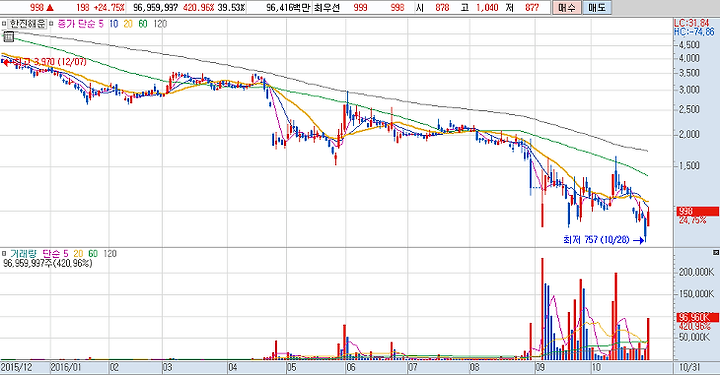This screenshot has height=375, width=720.
Task: Select the price 10-day moving average label
Action: coord(113,24)
